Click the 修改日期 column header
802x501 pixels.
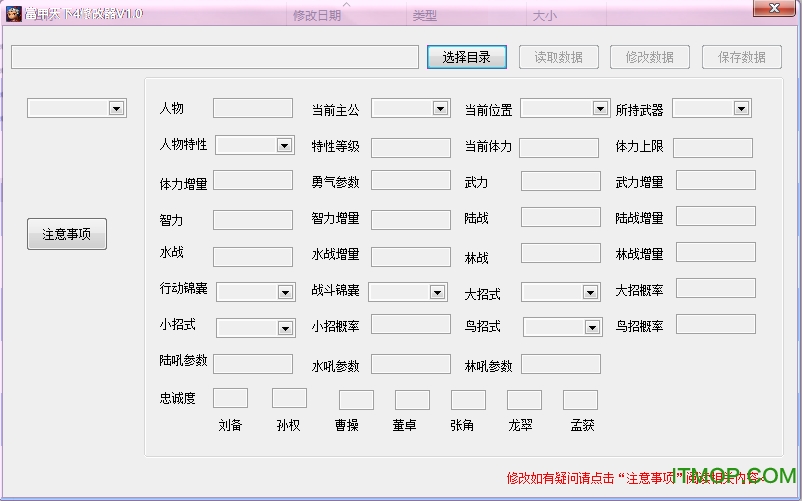click(316, 16)
